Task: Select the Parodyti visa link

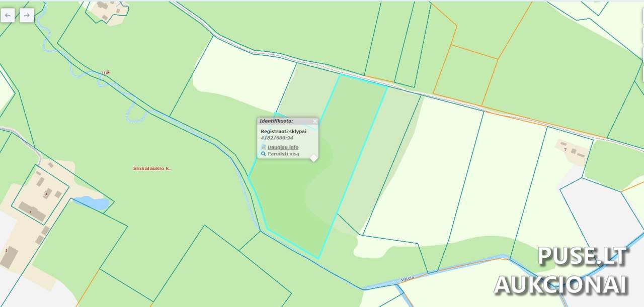Action: click(283, 154)
